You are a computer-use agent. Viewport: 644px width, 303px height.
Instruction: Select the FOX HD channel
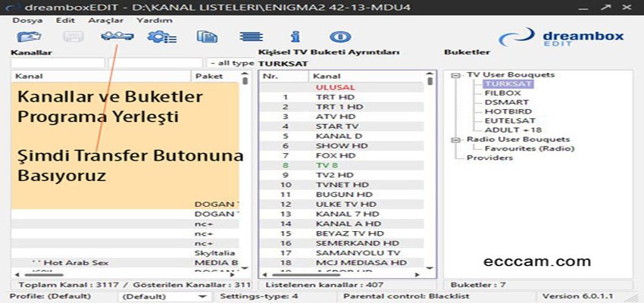pos(341,155)
